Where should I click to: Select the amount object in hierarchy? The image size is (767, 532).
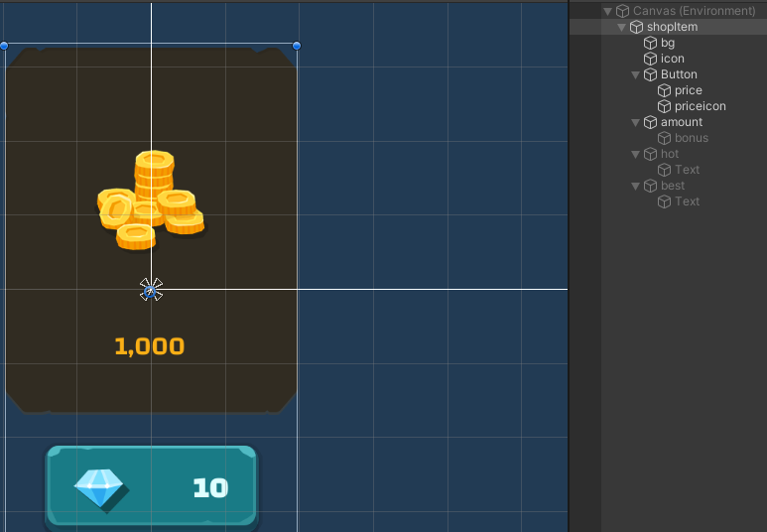tap(682, 122)
